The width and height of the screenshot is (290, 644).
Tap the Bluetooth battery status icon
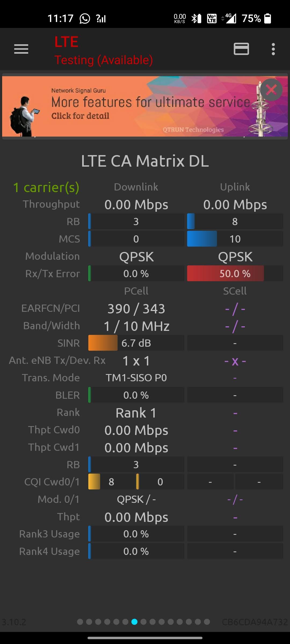(x=196, y=19)
